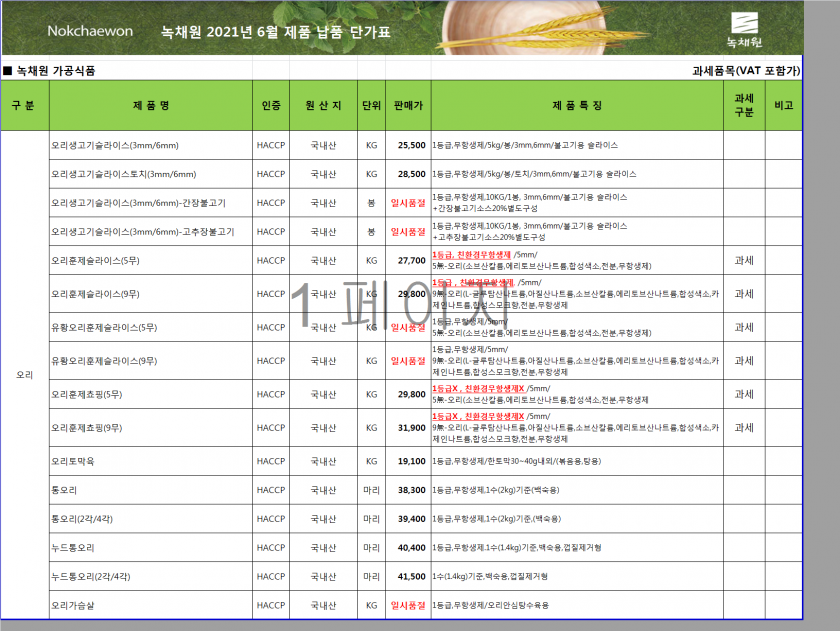Select product cell 통오리
840x631 pixels.
point(151,490)
